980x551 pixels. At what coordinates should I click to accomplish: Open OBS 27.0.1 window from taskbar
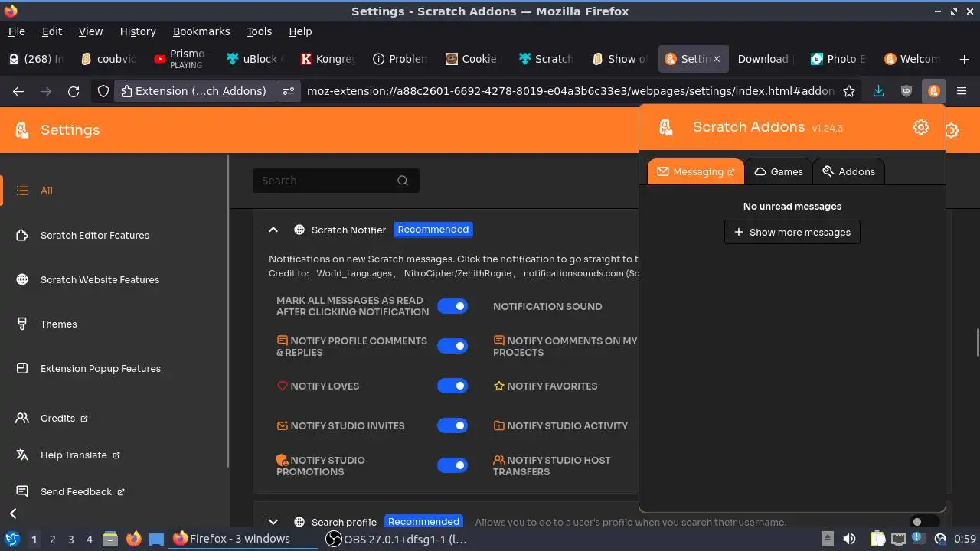click(397, 539)
